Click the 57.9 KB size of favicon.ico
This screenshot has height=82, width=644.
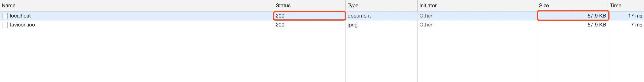coord(597,25)
